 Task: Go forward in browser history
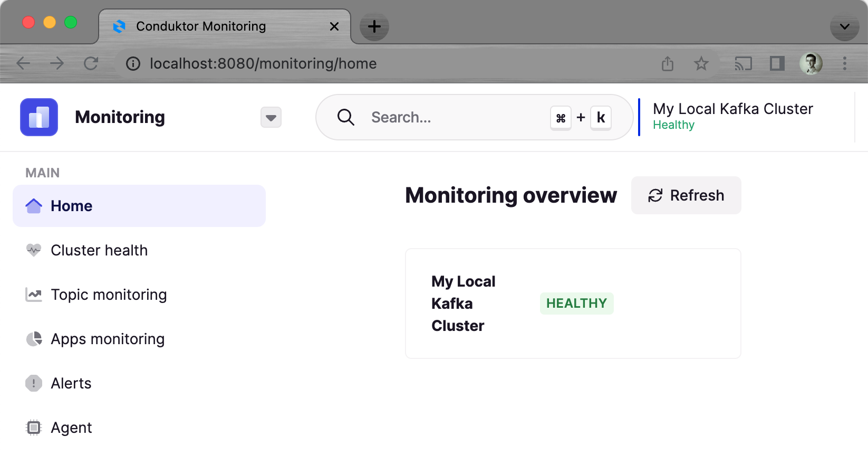pos(57,63)
